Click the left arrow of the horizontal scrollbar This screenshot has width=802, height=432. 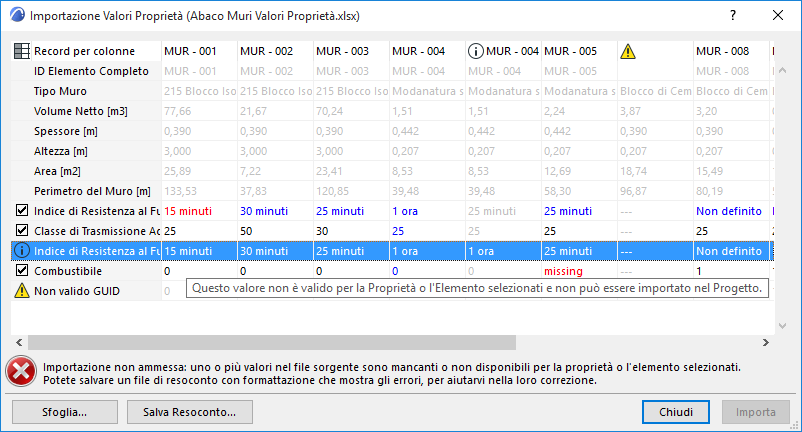[19, 343]
